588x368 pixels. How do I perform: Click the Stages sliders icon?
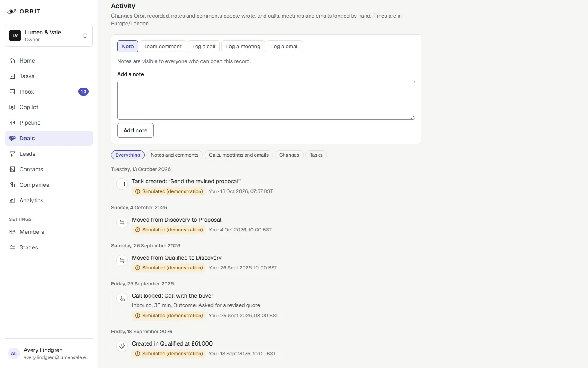[x=12, y=247]
